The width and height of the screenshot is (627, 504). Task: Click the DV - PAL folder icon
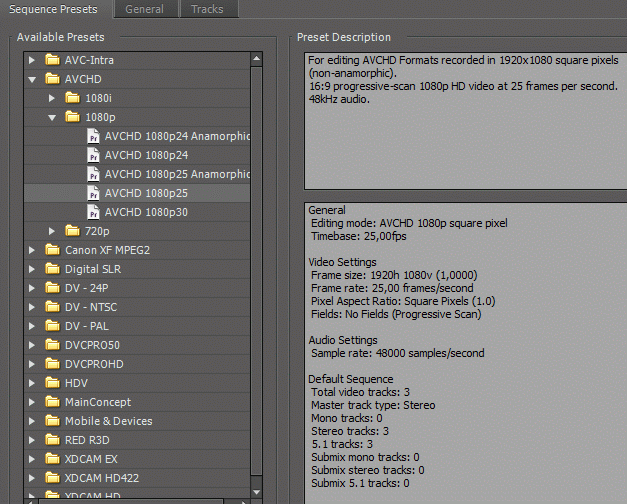coord(52,326)
